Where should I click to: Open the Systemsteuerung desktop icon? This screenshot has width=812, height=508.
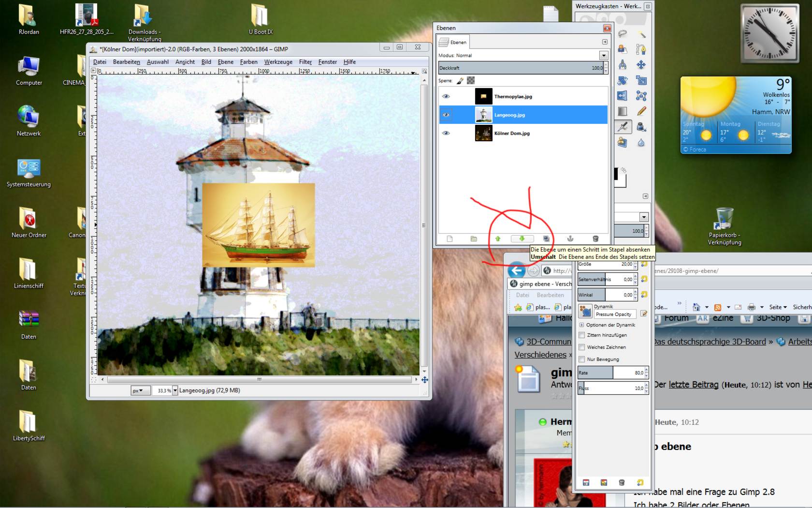point(29,173)
